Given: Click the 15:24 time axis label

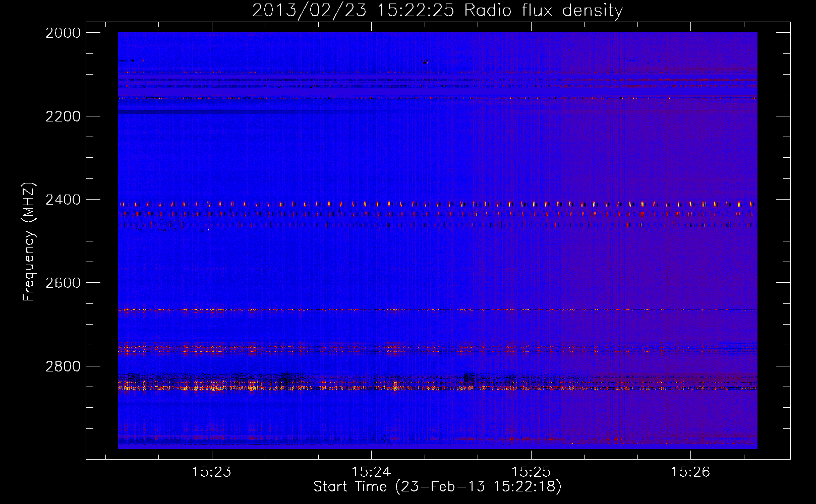Looking at the screenshot, I should tap(371, 472).
